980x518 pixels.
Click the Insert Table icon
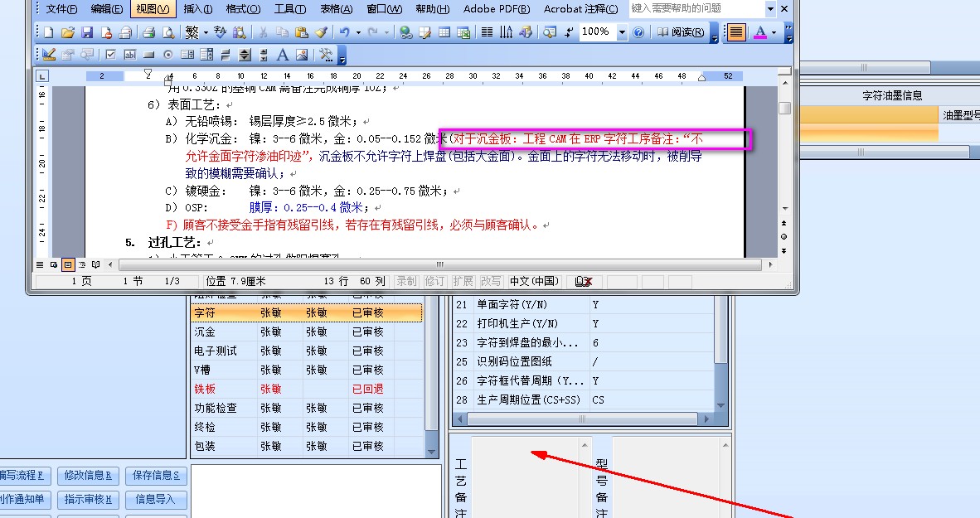point(444,31)
